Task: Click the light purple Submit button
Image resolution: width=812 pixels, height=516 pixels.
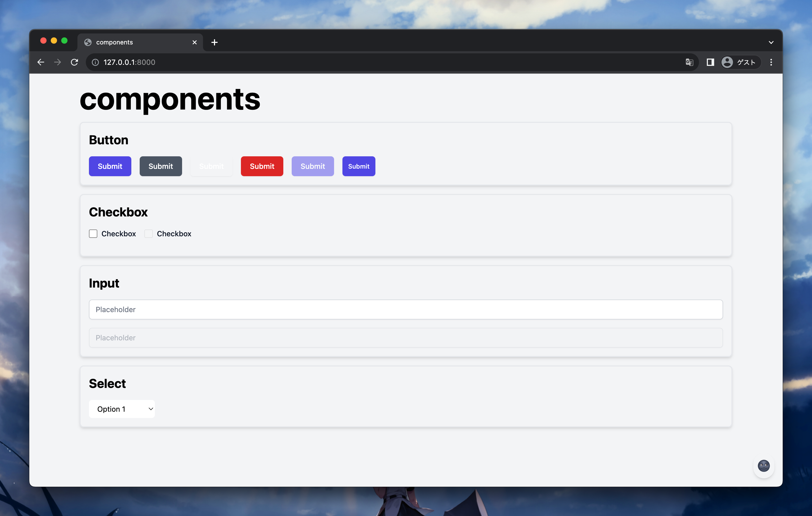Action: pos(312,166)
